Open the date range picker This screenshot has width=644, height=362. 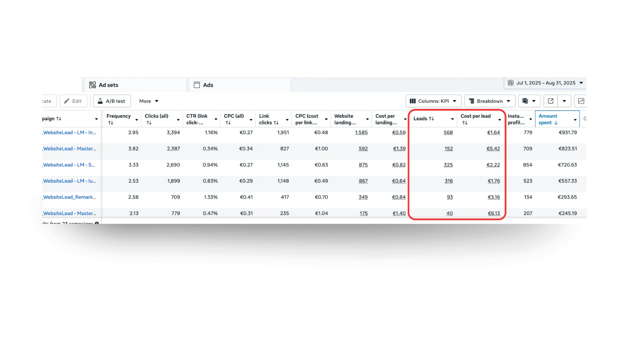coord(545,83)
